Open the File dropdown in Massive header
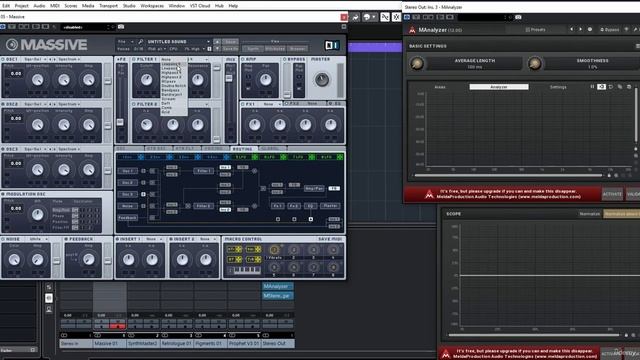 coord(125,42)
